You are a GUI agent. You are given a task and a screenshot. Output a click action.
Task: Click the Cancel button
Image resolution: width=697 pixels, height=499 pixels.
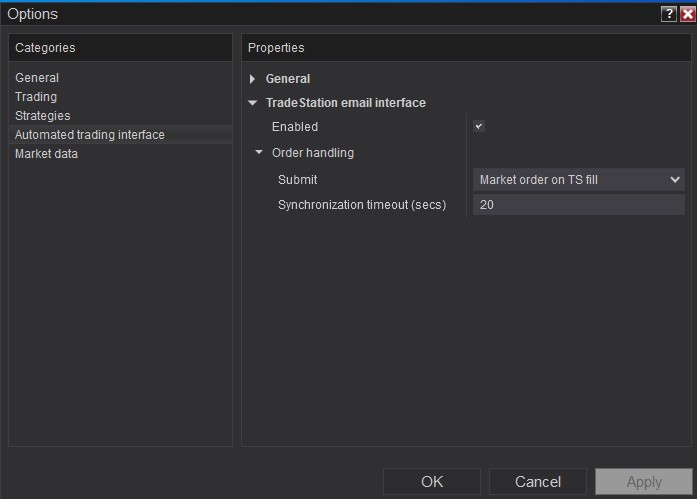pyautogui.click(x=538, y=482)
